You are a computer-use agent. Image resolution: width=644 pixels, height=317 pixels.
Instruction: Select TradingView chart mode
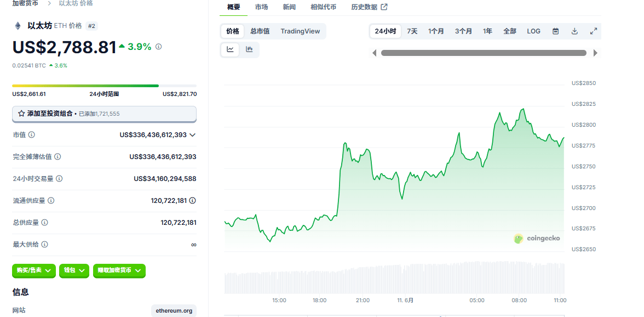pyautogui.click(x=300, y=31)
